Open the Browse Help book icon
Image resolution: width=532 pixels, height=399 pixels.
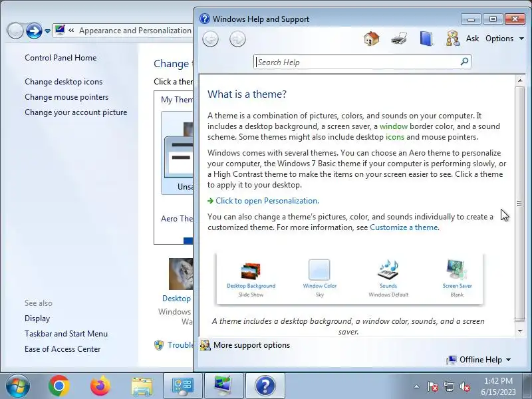pos(426,39)
